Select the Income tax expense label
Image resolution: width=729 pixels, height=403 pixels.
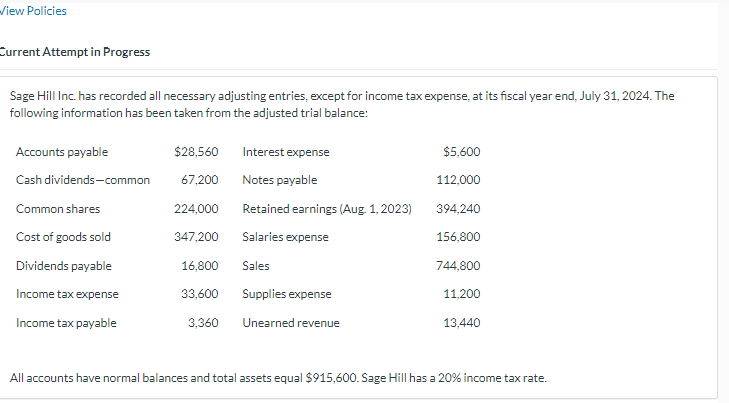pos(67,294)
